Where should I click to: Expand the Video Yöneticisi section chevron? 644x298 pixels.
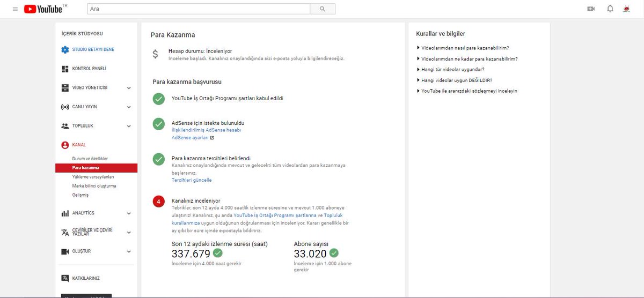[x=129, y=88]
